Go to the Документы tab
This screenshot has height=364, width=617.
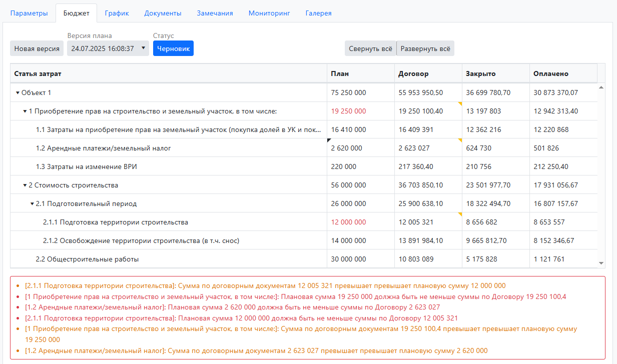[163, 13]
